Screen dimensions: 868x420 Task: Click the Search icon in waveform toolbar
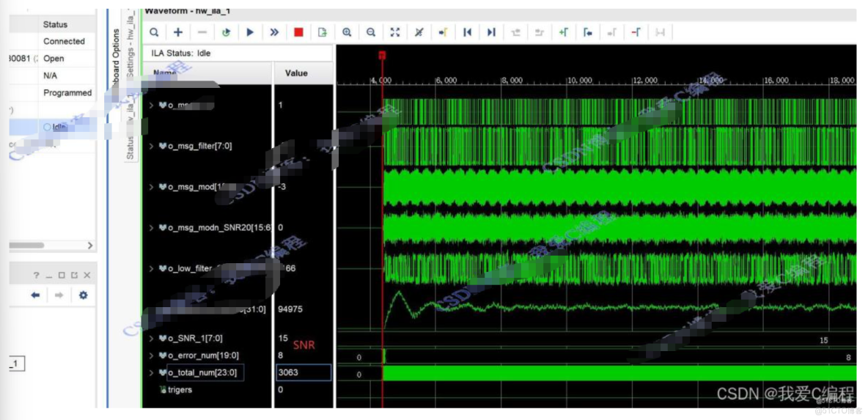tap(154, 32)
